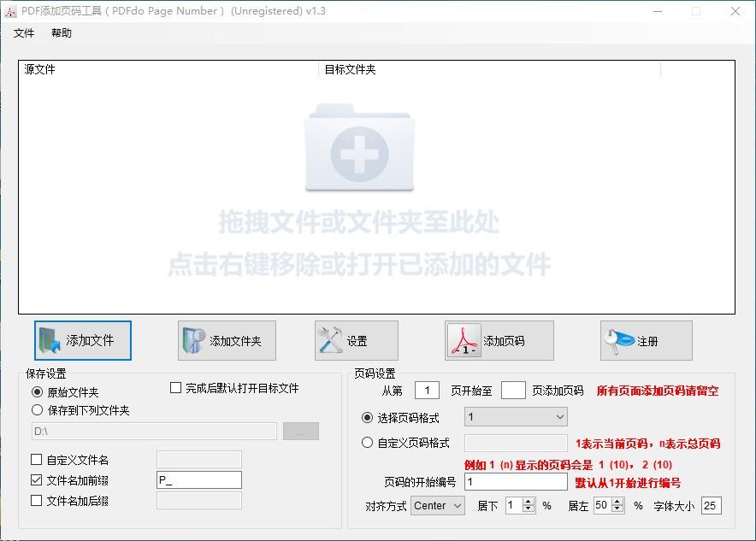Click the file name prefix field P_
Image resolution: width=756 pixels, height=541 pixels.
click(199, 479)
